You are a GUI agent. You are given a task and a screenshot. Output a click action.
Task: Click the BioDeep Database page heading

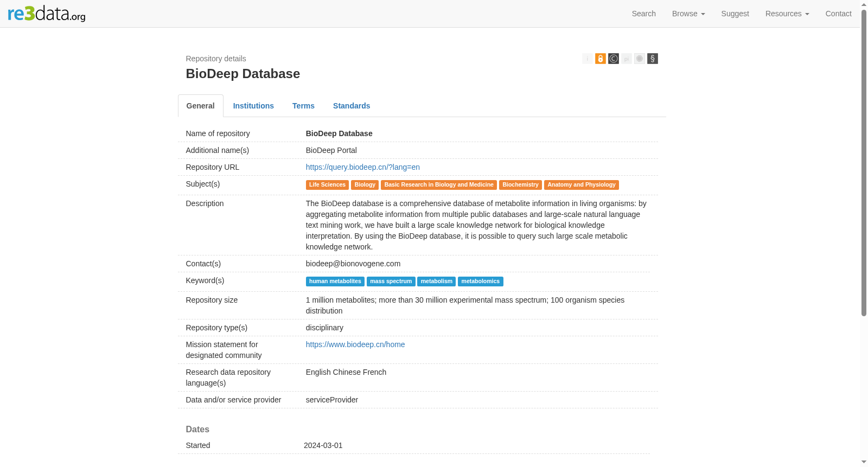coord(243,74)
